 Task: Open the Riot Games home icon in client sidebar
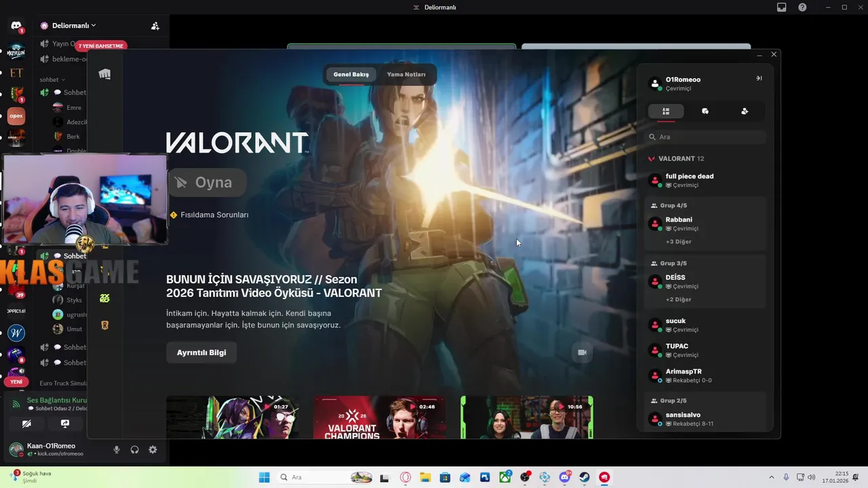(x=104, y=74)
